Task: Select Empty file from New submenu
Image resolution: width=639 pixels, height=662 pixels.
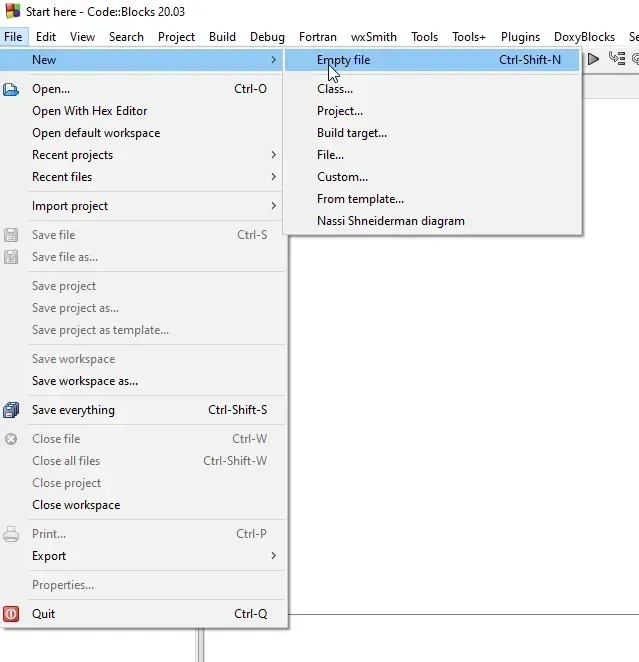Action: (432, 60)
